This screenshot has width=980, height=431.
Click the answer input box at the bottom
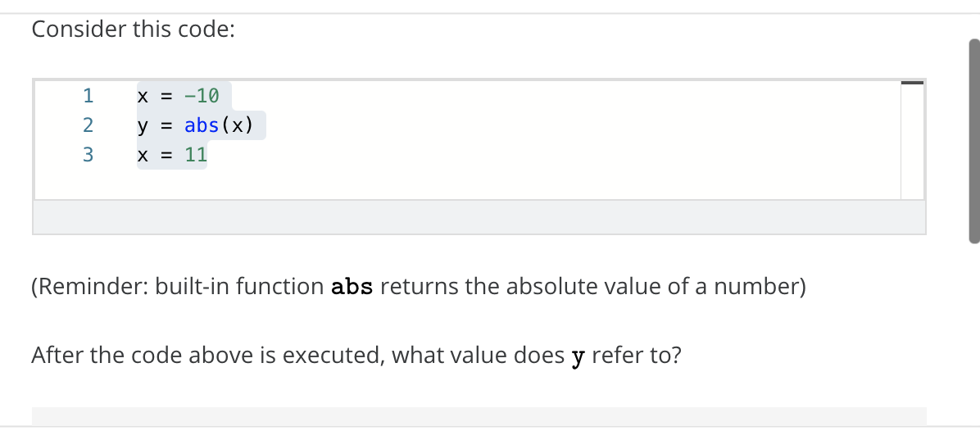(479, 417)
